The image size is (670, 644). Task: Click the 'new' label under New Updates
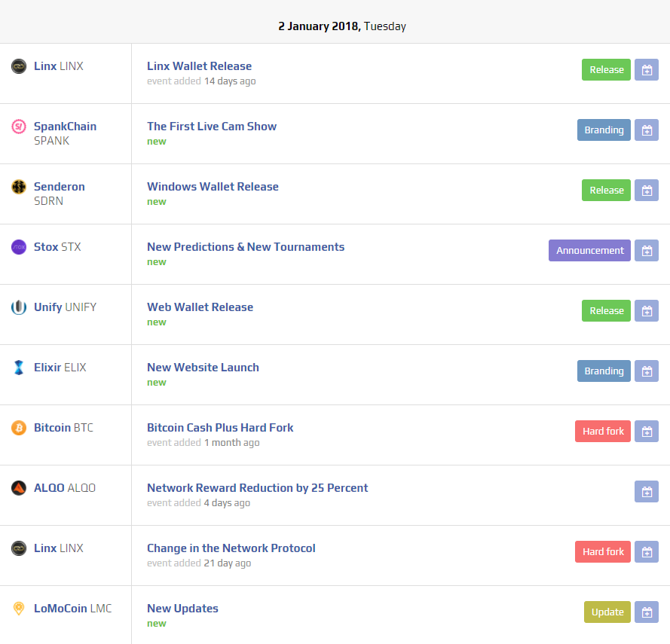pyautogui.click(x=157, y=624)
